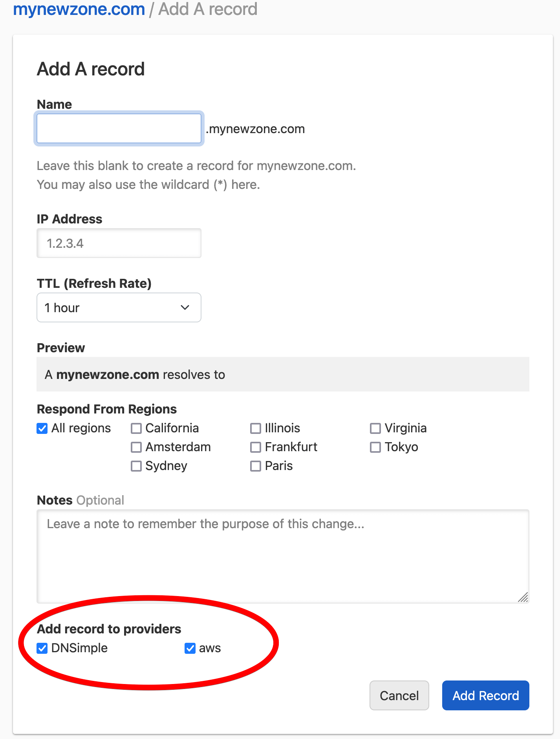The width and height of the screenshot is (560, 739).
Task: Click the Notes textarea resize handle
Action: pyautogui.click(x=523, y=598)
